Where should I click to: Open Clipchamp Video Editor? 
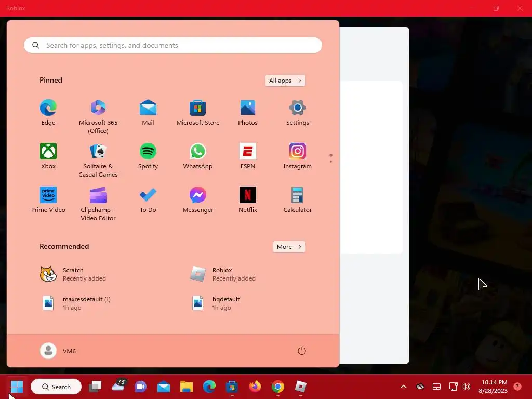point(98,204)
